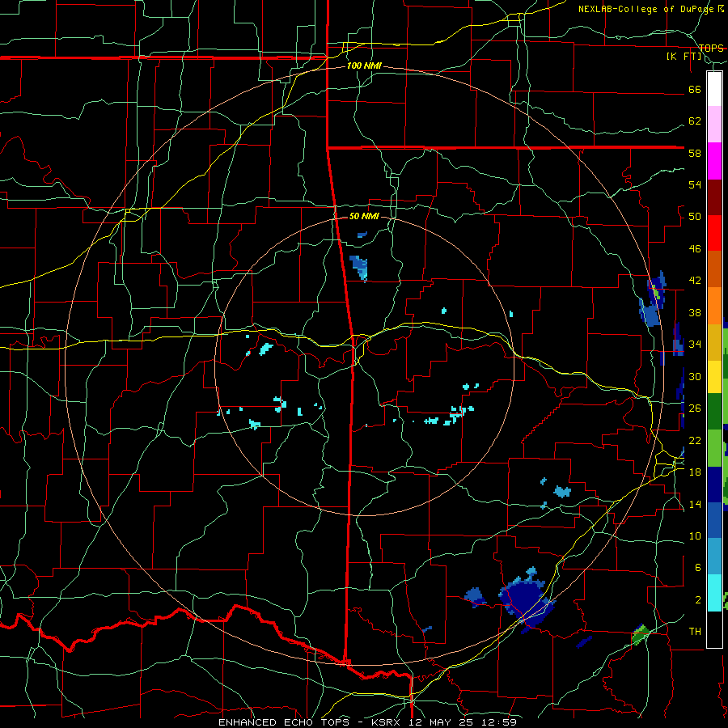
Task: Click the 54 legend value
Action: 695,184
